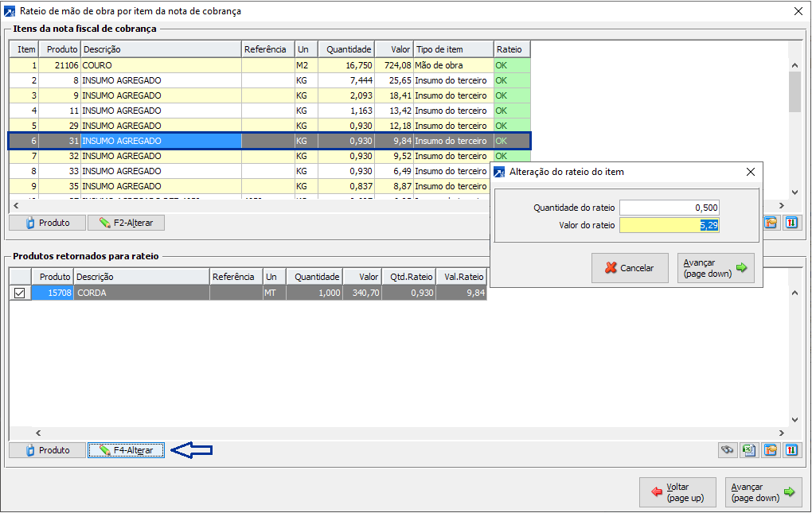The image size is (812, 513).
Task: Click Referência header in lower grid
Action: (236, 277)
